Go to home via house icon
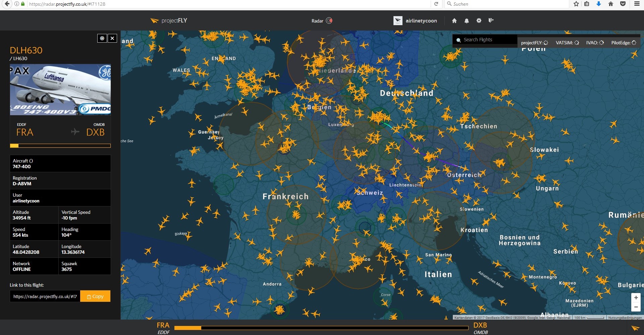 tap(454, 20)
